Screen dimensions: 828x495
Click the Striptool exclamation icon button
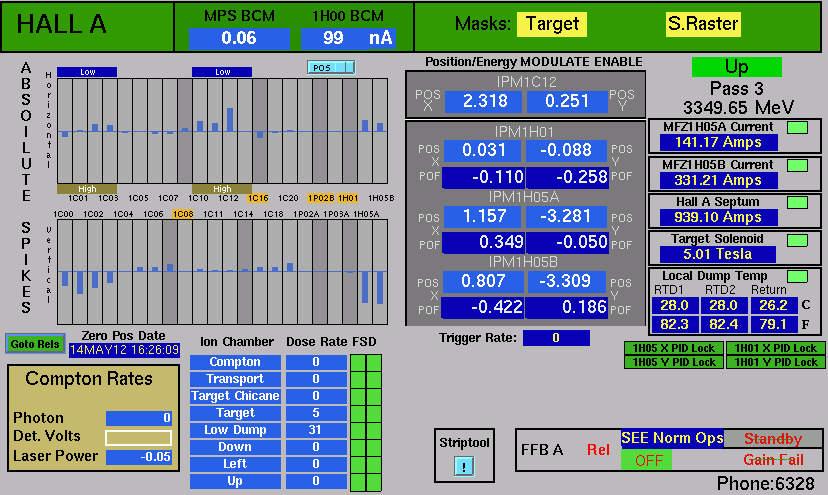tap(464, 466)
